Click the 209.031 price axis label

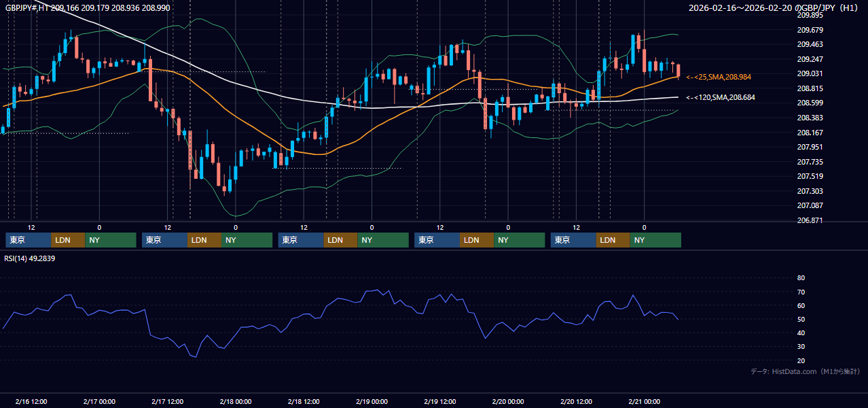(x=810, y=73)
